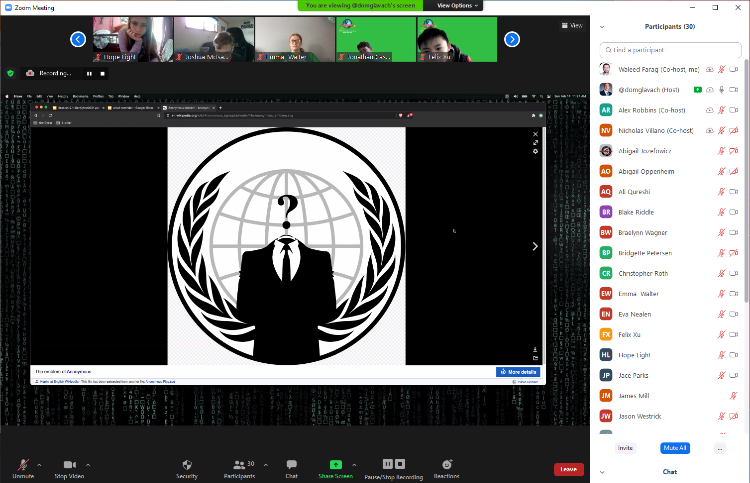Screen dimensions: 750x483
Task: Close shared image viewer with X icon
Action: (x=535, y=134)
